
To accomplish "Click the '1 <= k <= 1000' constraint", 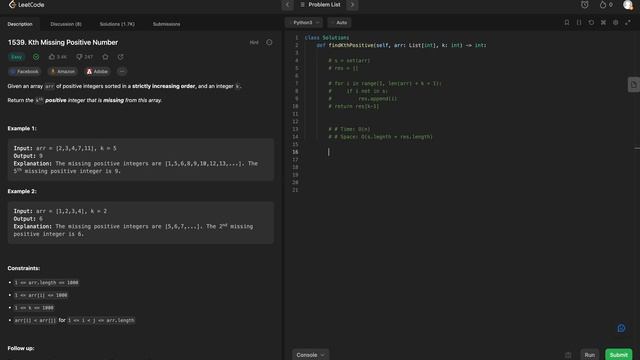I will pos(34,308).
